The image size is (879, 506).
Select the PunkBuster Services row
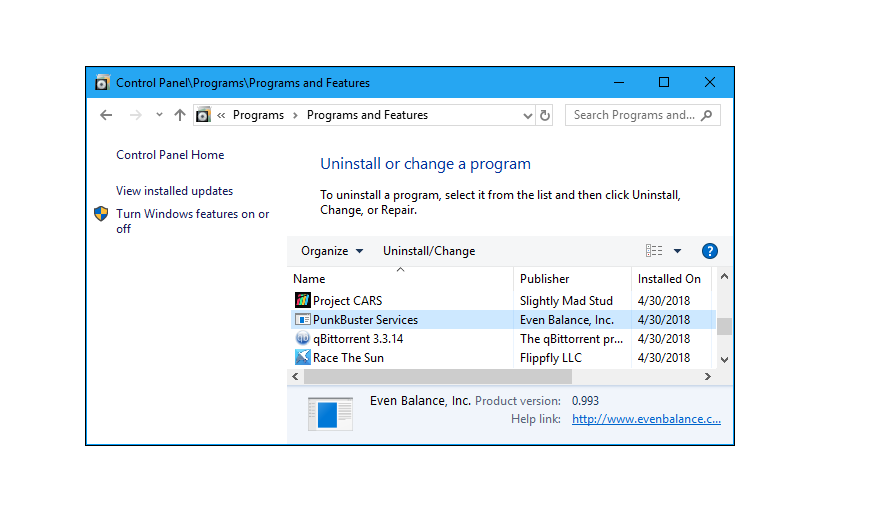(502, 319)
